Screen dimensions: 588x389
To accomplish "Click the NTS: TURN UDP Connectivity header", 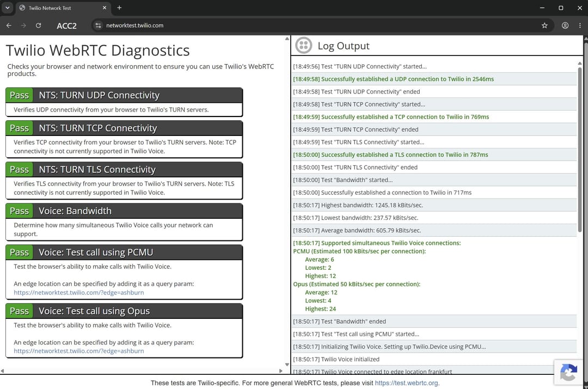I will [x=124, y=95].
